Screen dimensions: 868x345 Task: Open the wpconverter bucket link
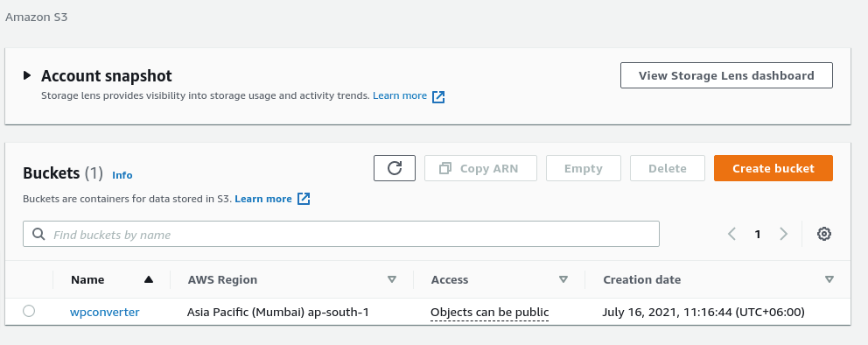pyautogui.click(x=105, y=312)
